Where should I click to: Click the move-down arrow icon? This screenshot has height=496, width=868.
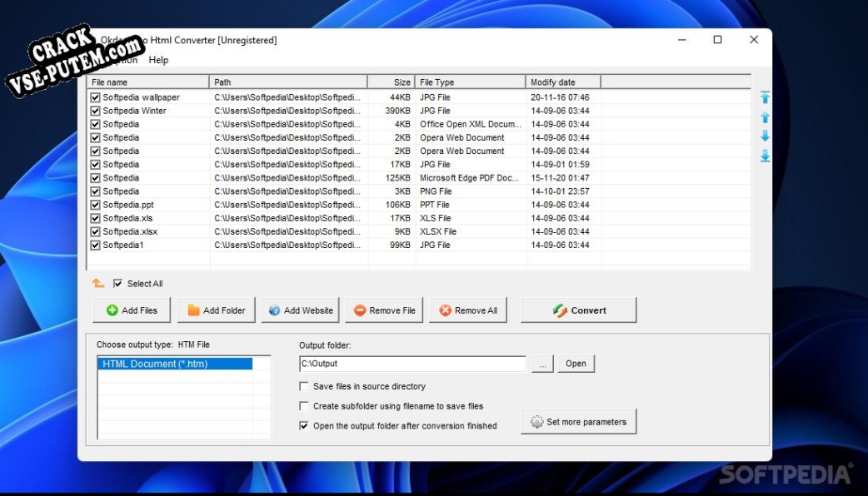765,136
